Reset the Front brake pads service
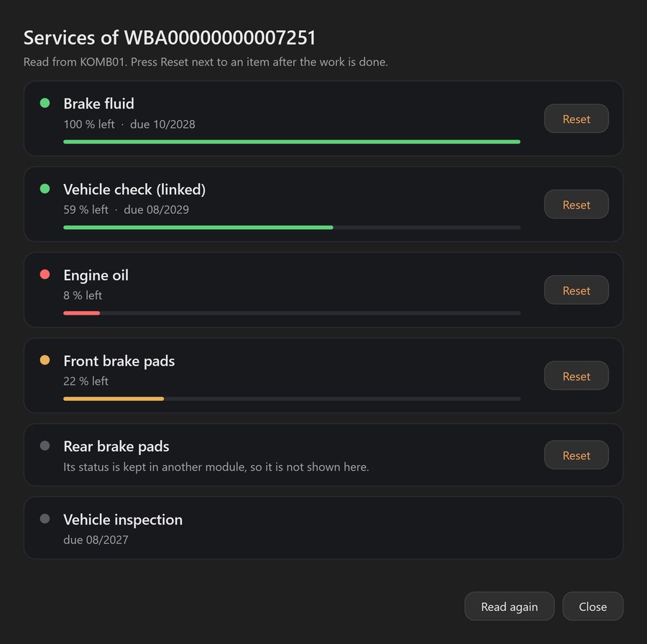The image size is (647, 644). click(x=576, y=376)
